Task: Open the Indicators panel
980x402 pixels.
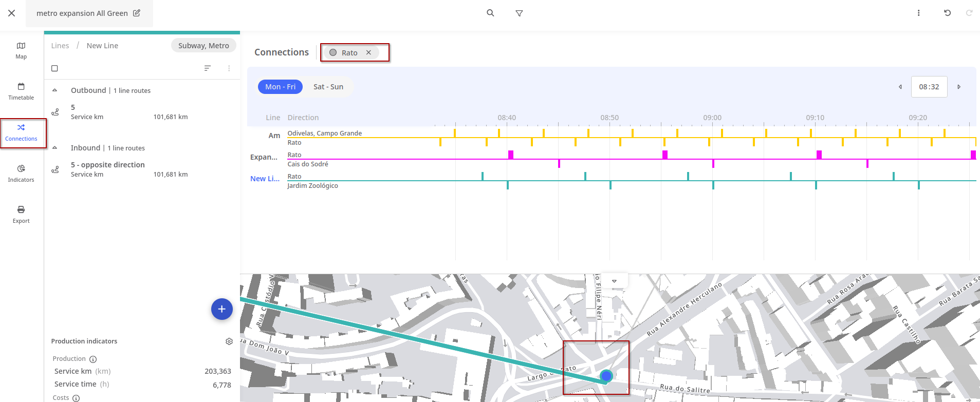Action: coord(21,174)
